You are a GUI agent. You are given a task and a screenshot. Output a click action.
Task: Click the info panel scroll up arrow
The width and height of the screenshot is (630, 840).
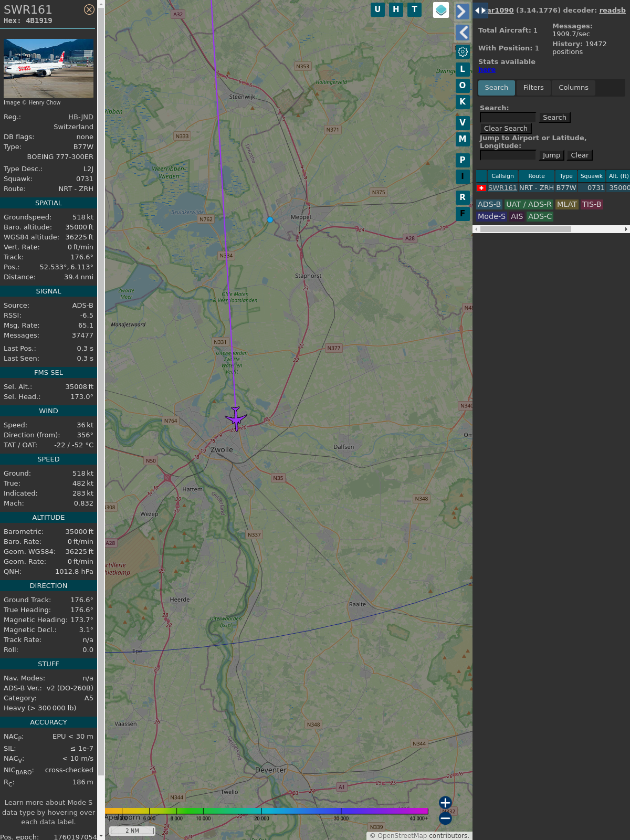click(101, 3)
